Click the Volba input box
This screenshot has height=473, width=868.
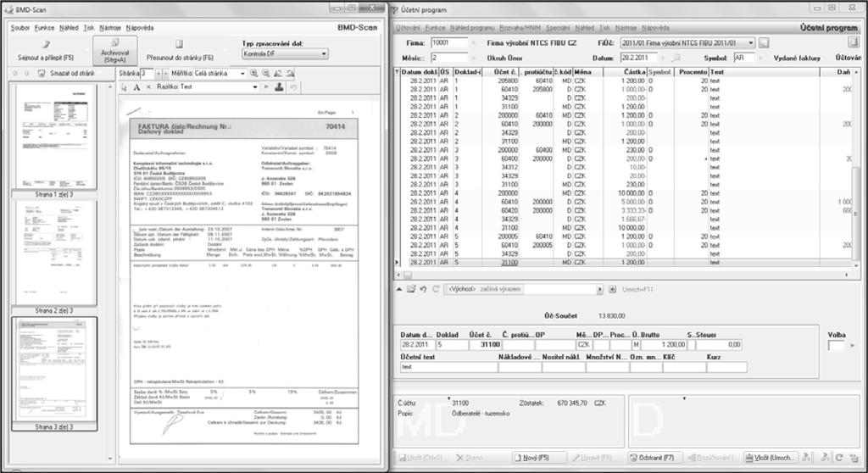pyautogui.click(x=835, y=346)
